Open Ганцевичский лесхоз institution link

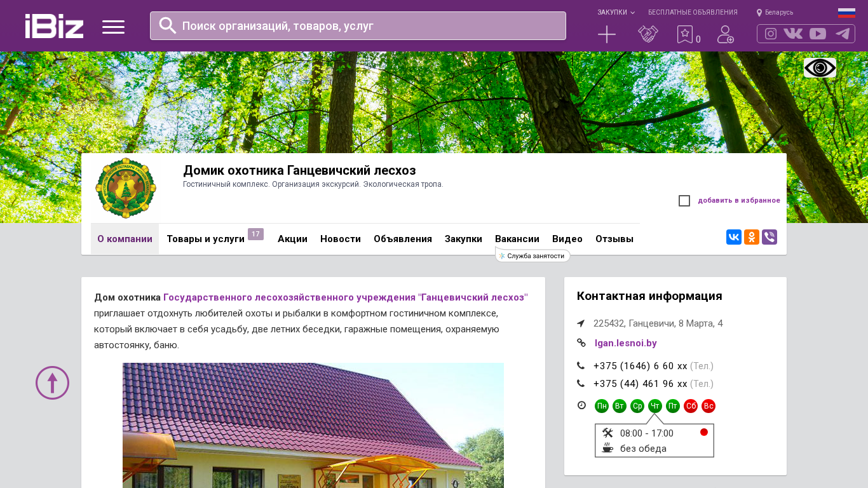[x=346, y=297]
